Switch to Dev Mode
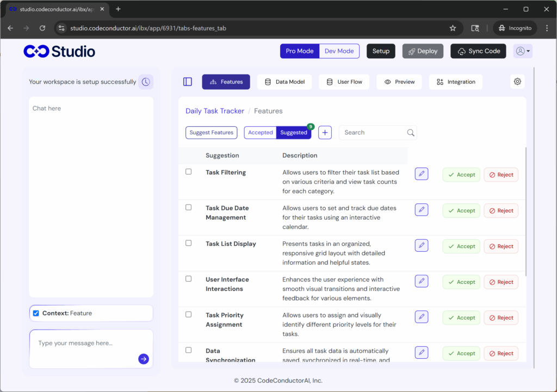 coord(339,51)
